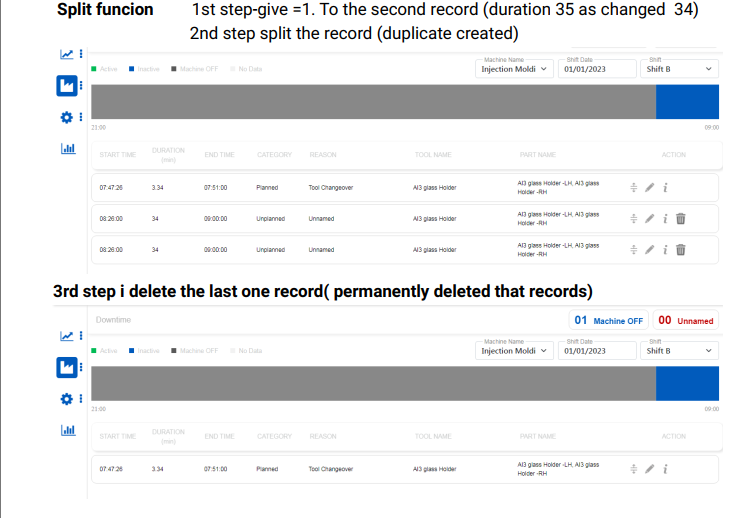Click START TIME column header, 2nd-step screenshot
The width and height of the screenshot is (755, 518).
pos(118,155)
